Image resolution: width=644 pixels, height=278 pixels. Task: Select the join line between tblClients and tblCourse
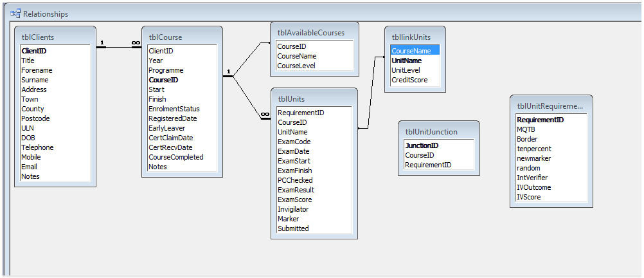pyautogui.click(x=119, y=47)
